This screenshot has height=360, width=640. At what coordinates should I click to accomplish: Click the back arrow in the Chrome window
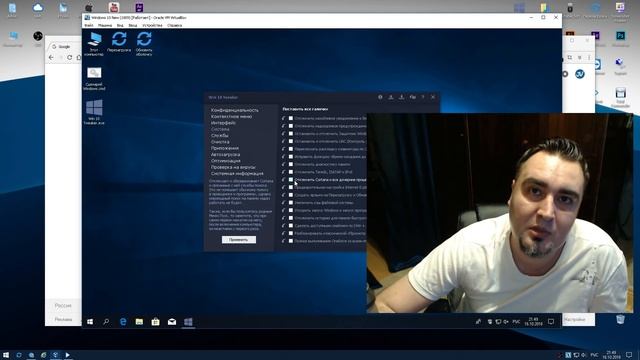(51, 58)
